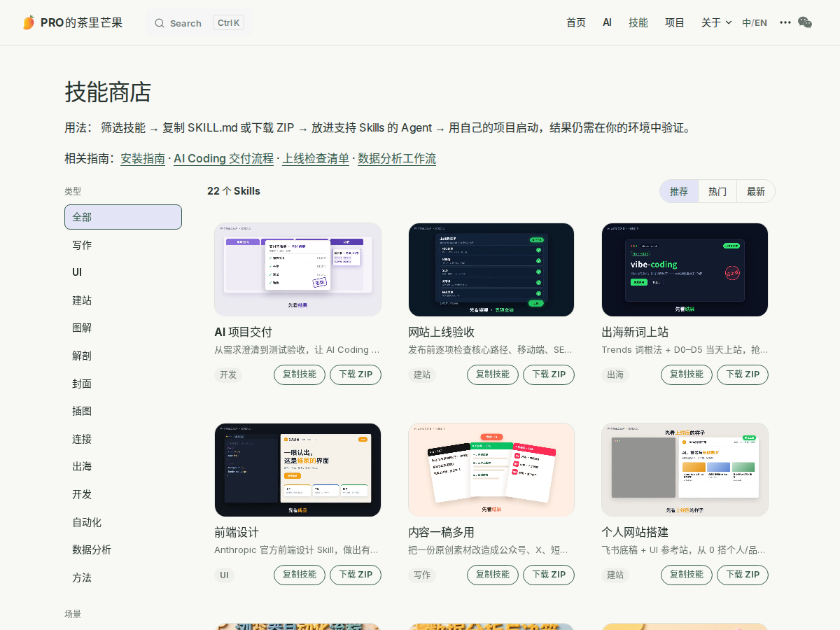Focus the Search input field

coord(199,23)
